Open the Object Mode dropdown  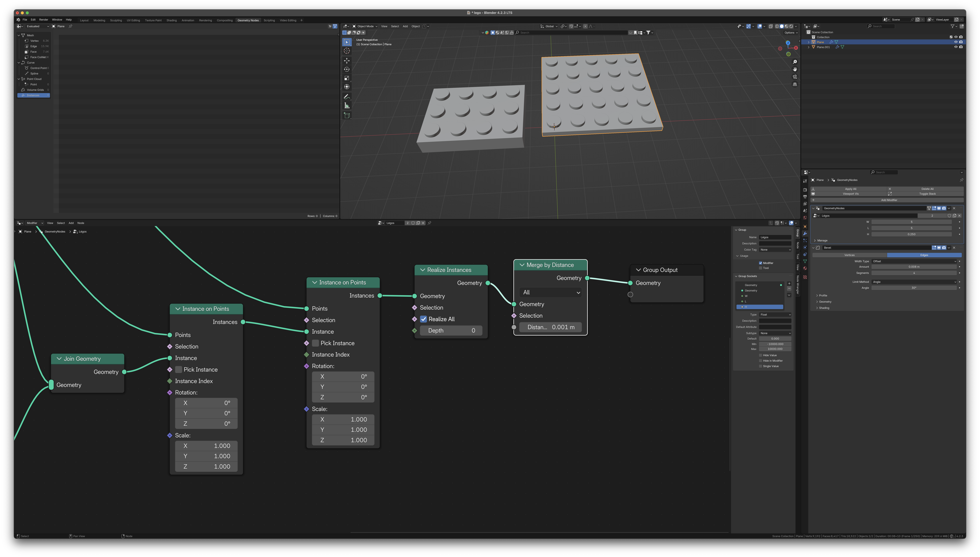pyautogui.click(x=365, y=26)
